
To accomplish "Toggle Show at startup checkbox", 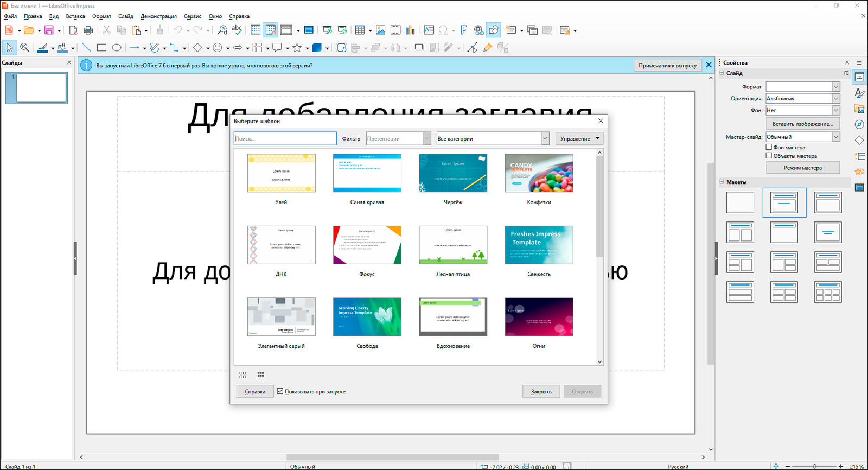I will [280, 391].
